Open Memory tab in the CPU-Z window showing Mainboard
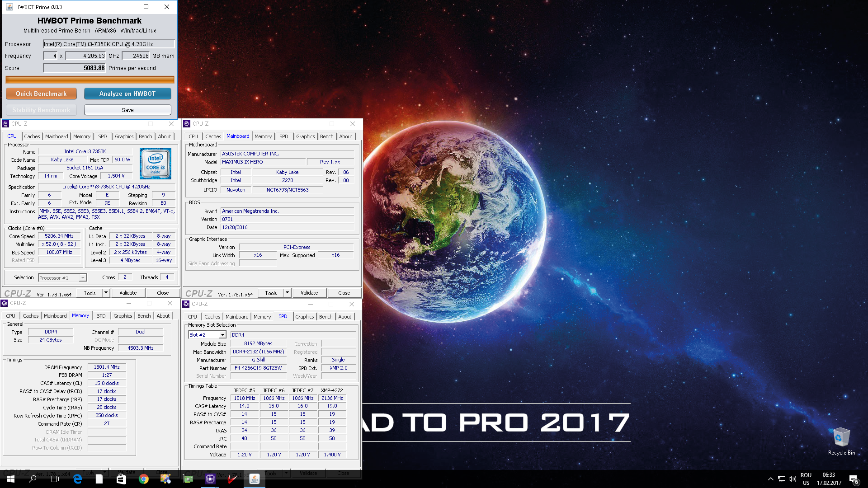Viewport: 868px width, 488px height. click(x=263, y=136)
